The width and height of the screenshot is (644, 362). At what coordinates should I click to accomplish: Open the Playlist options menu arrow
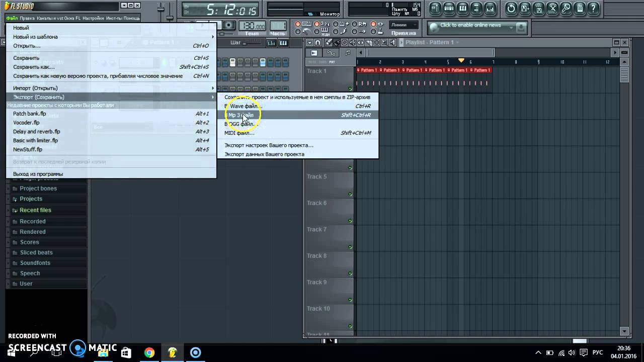(x=309, y=42)
